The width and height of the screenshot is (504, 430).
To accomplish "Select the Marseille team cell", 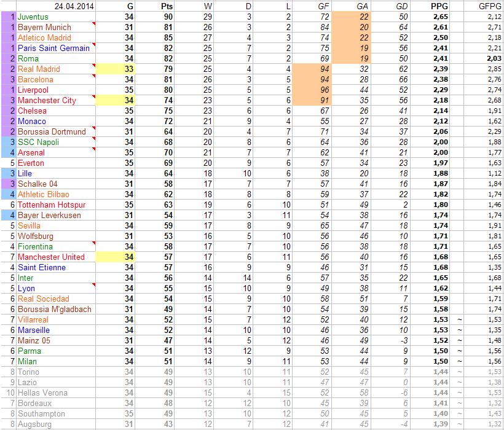I will [56, 330].
